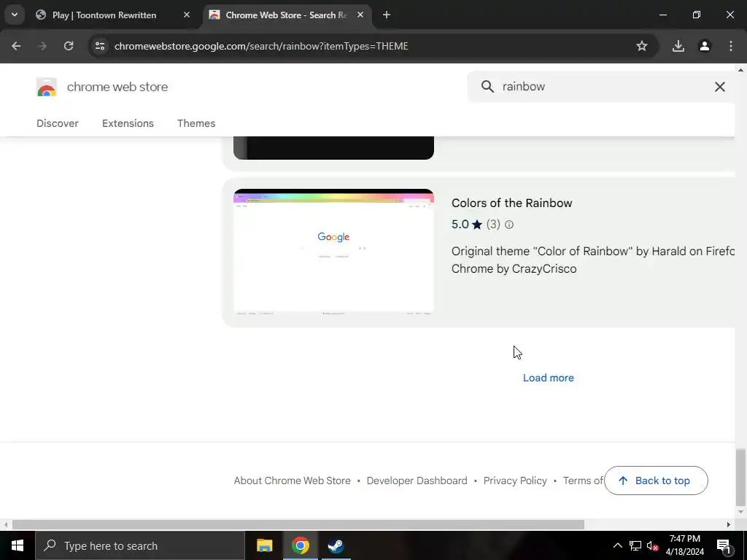Click the browser back arrow
This screenshot has width=747, height=560.
point(16,46)
